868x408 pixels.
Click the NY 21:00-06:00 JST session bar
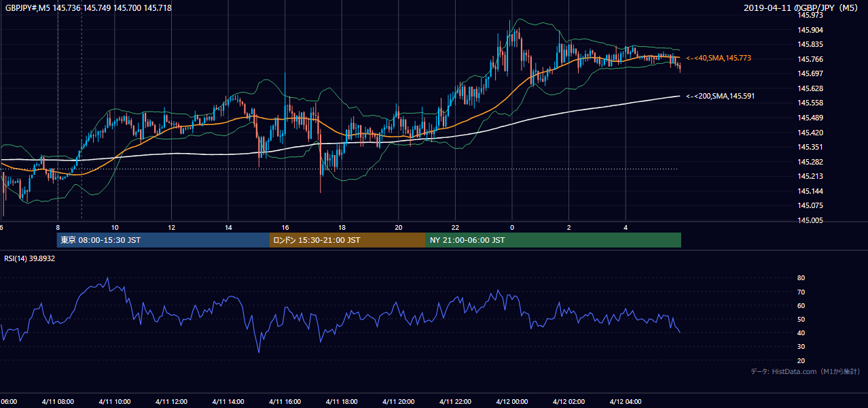[554, 240]
